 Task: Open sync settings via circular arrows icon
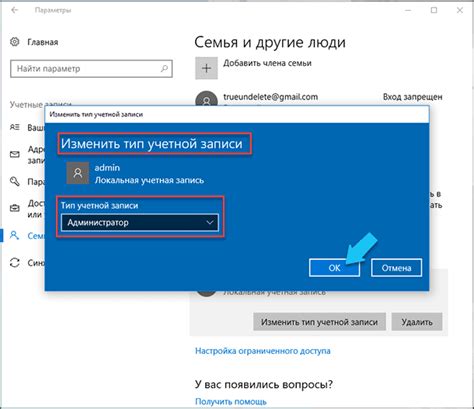[15, 263]
